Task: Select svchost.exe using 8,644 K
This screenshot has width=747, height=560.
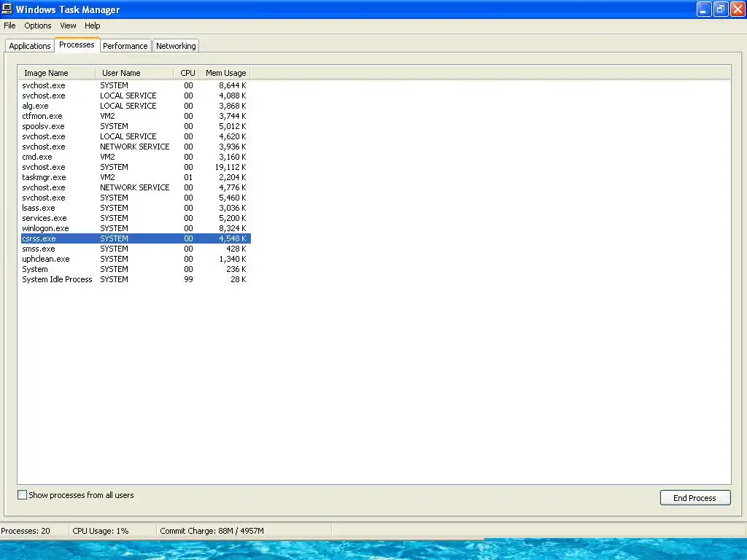Action: 135,85
